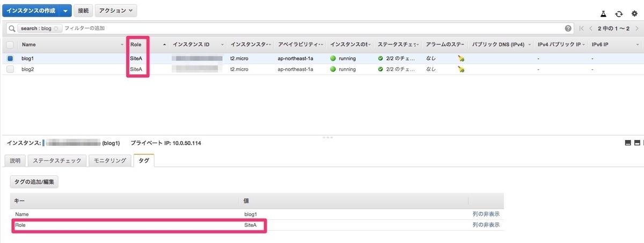Switch to the 説明 tab

tap(15, 160)
